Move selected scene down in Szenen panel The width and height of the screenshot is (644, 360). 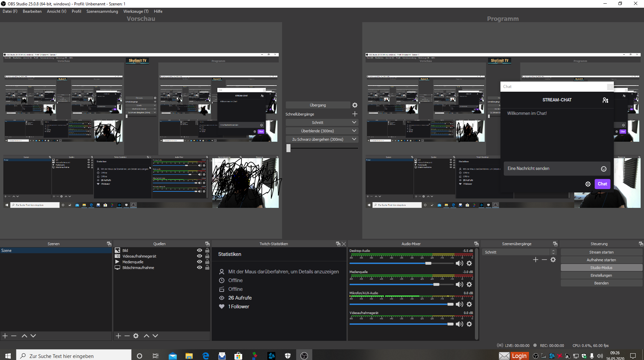tap(33, 336)
